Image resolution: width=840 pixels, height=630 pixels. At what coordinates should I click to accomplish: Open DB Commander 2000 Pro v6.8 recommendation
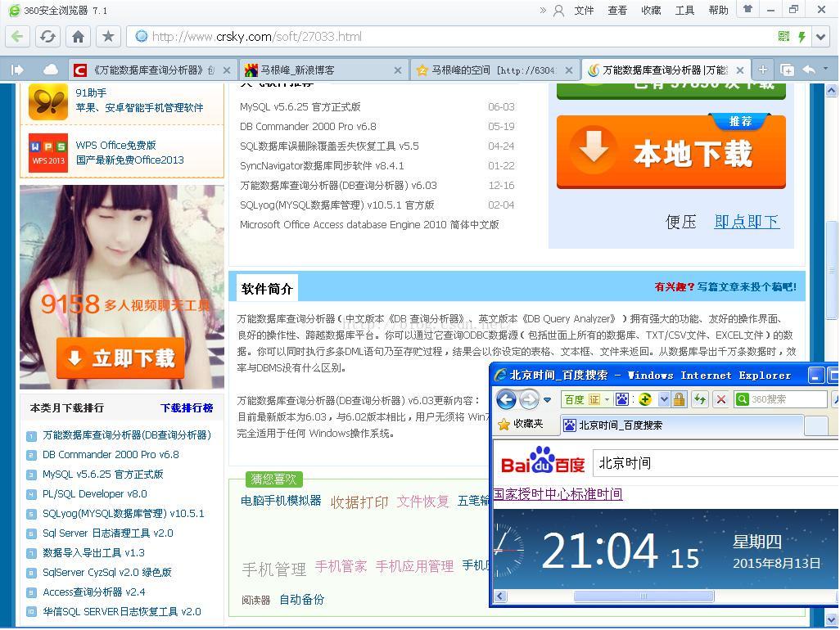(x=308, y=127)
